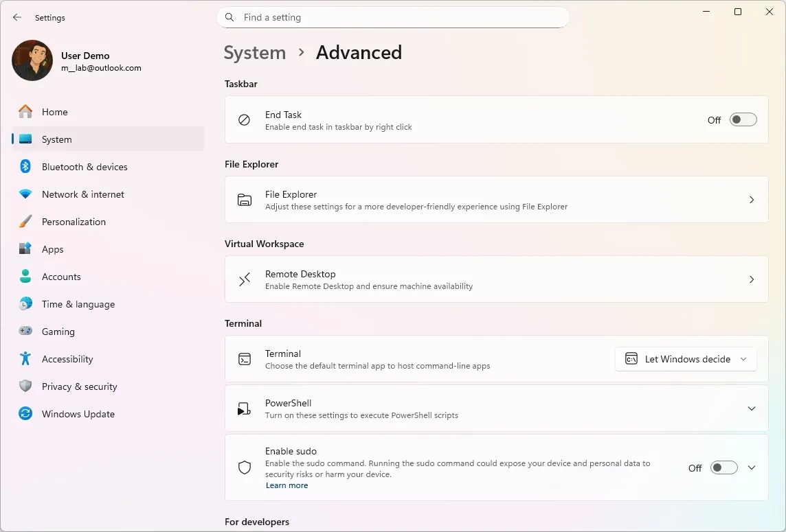The width and height of the screenshot is (786, 532).
Task: Open the default terminal app dropdown
Action: point(685,359)
